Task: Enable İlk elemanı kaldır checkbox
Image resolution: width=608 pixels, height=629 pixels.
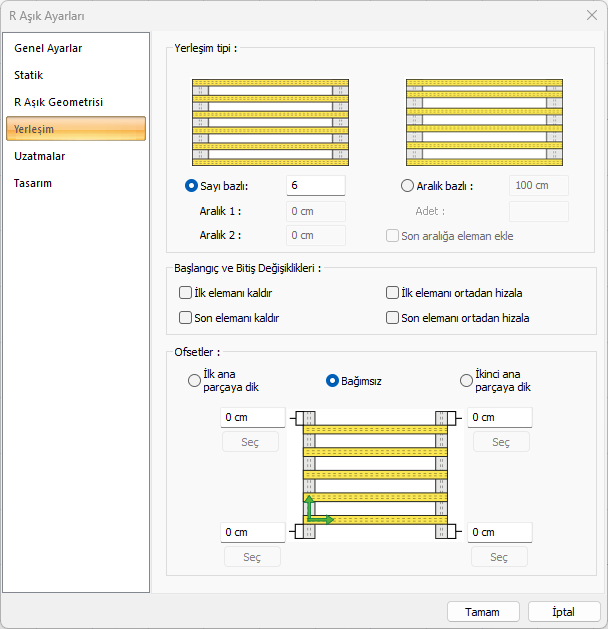Action: pos(185,293)
